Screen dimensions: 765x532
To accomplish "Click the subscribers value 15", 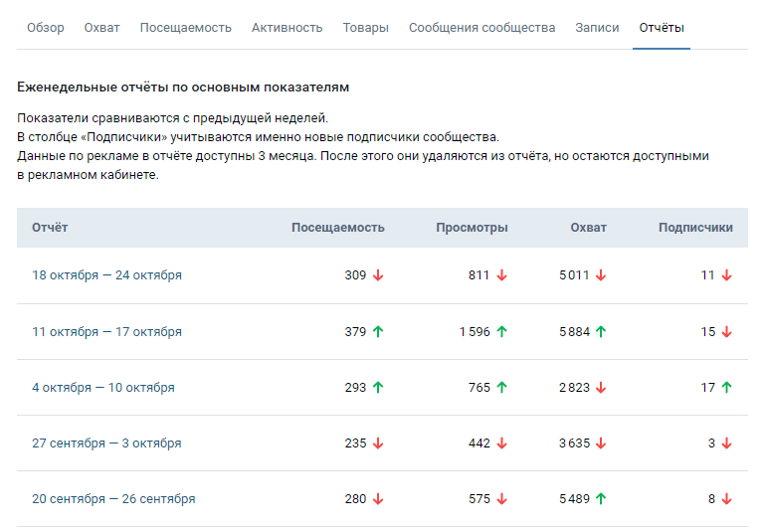I will tap(708, 332).
